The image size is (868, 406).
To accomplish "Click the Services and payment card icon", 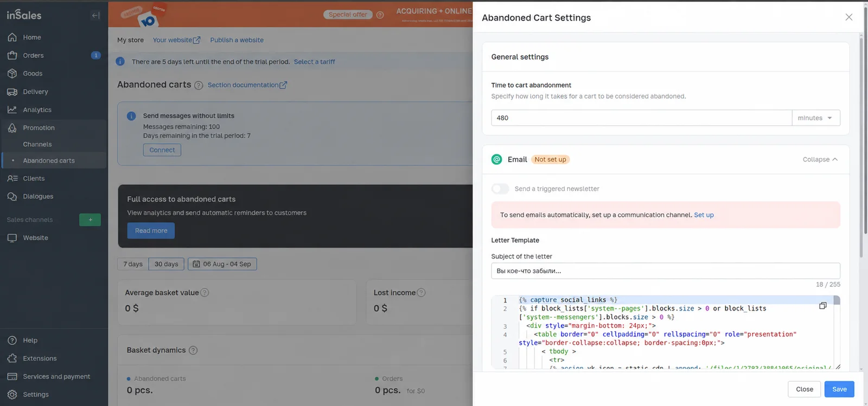I will click(x=12, y=377).
